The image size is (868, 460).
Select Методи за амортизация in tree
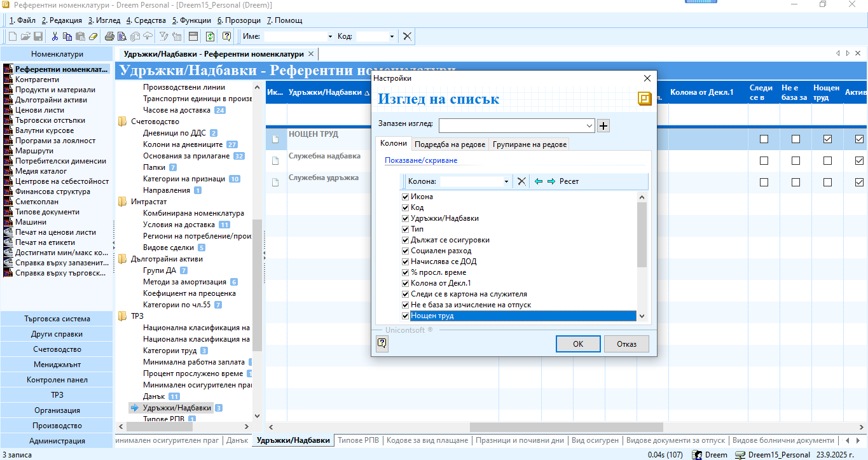(184, 282)
